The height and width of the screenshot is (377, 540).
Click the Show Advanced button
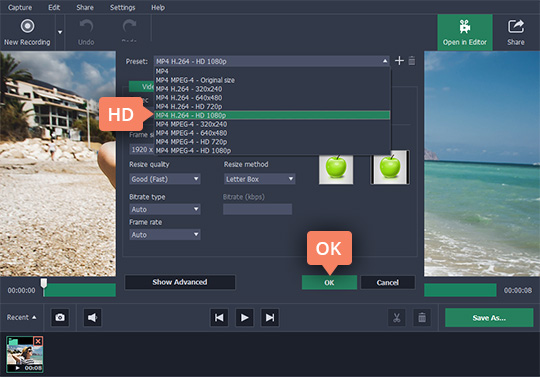click(x=180, y=282)
